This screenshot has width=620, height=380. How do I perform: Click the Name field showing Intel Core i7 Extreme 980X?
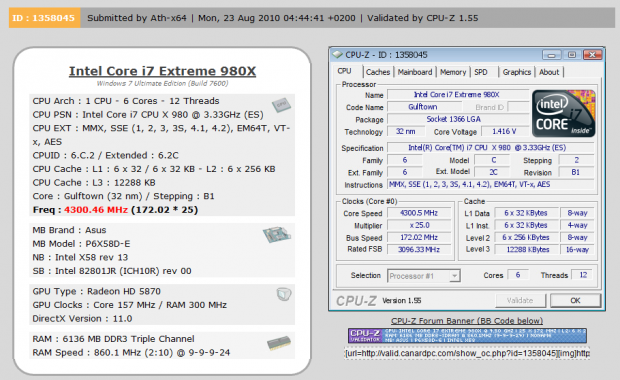coord(457,95)
